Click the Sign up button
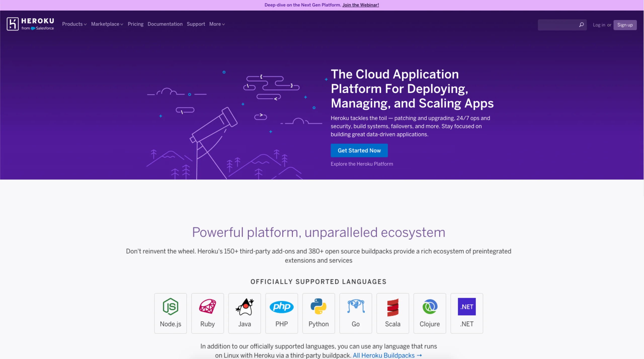 625,25
